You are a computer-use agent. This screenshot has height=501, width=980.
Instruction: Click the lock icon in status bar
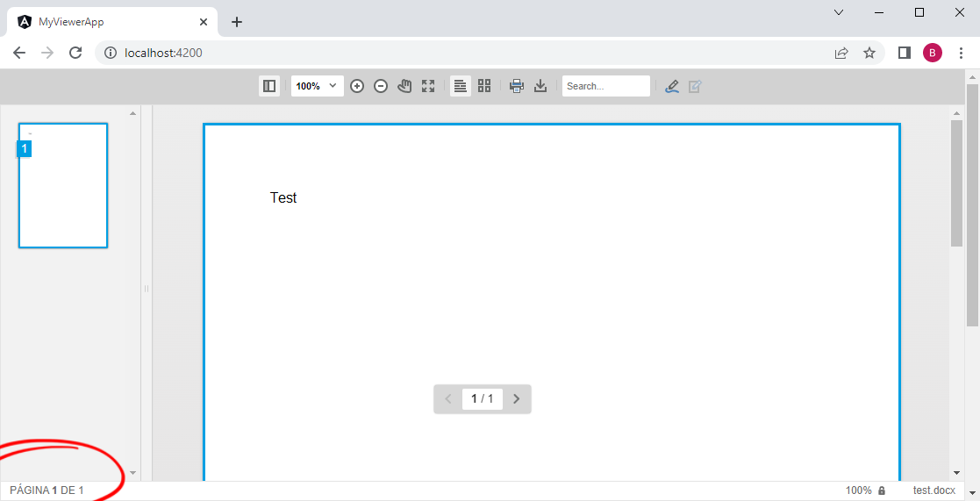pos(882,490)
